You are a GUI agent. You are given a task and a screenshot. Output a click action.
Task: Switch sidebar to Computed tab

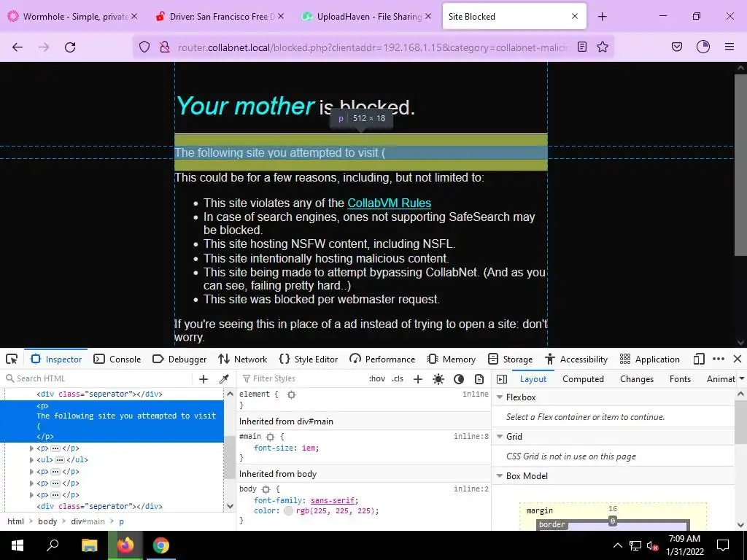(583, 378)
